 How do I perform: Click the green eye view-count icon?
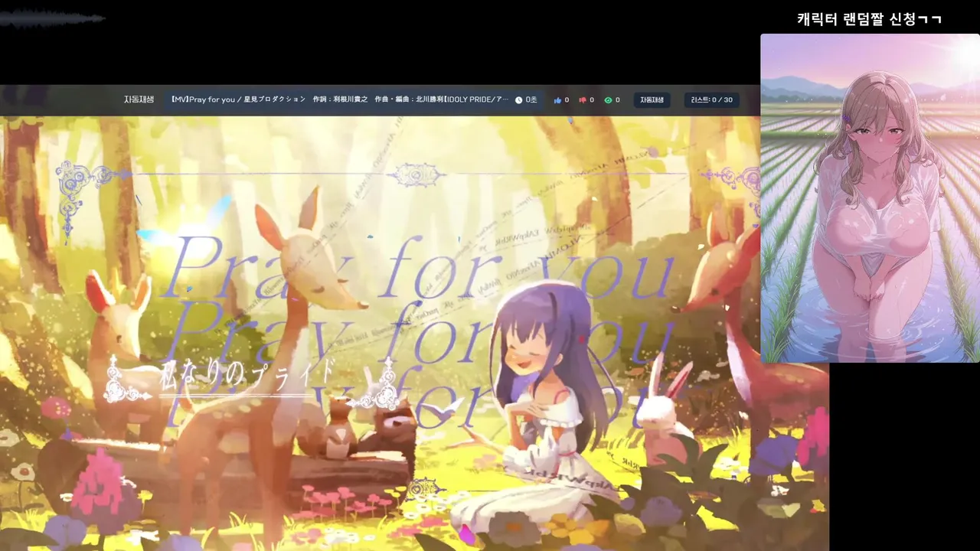point(608,100)
